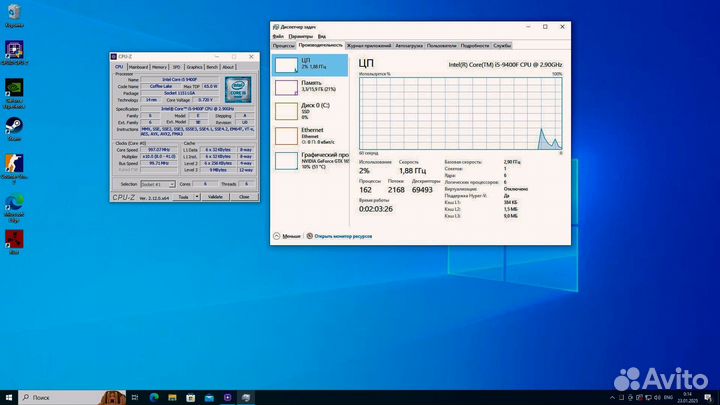Collapse Task Manager with Меньше expander
This screenshot has height=405, width=720.
click(x=287, y=237)
